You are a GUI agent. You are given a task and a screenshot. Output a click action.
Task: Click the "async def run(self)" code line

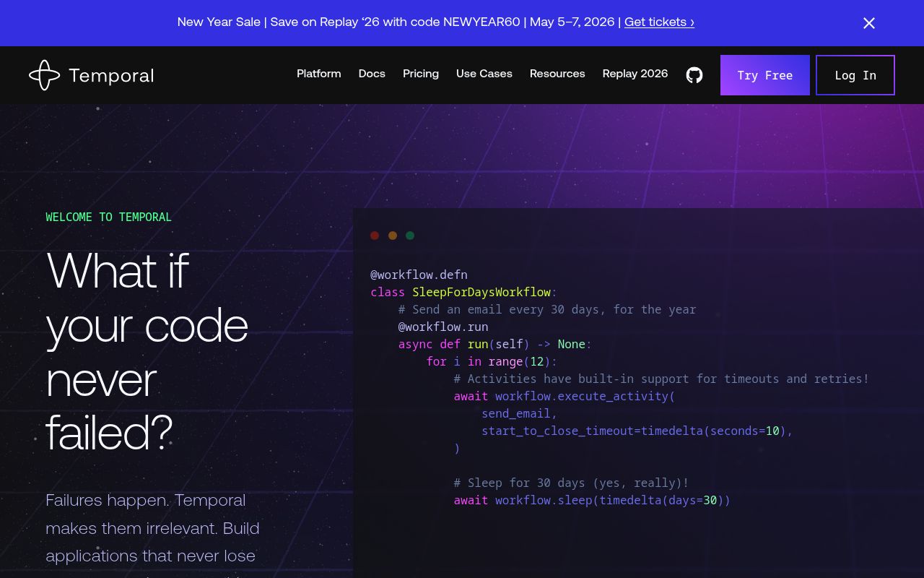click(x=495, y=344)
